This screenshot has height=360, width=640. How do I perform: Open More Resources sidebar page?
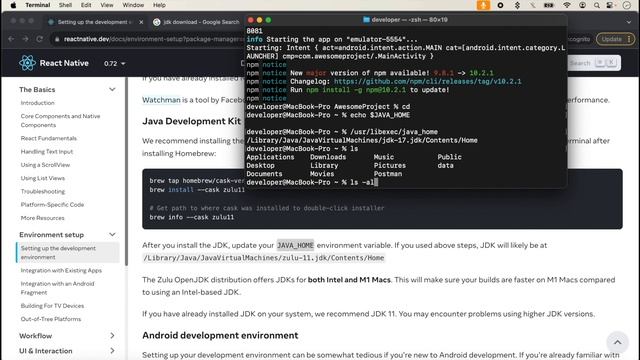42,218
